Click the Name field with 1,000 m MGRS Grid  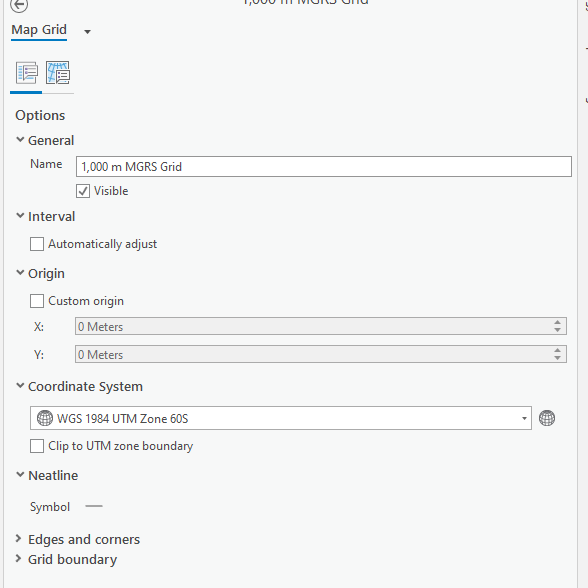pyautogui.click(x=324, y=166)
